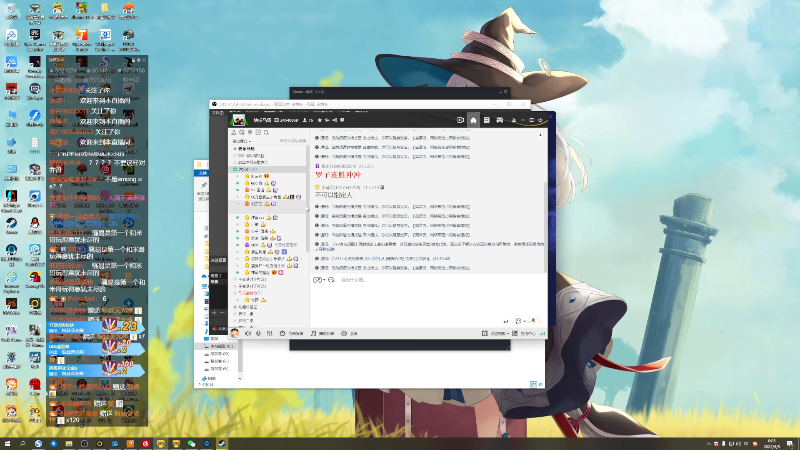
Task: Click the shield icon in channel header
Action: [x=342, y=120]
